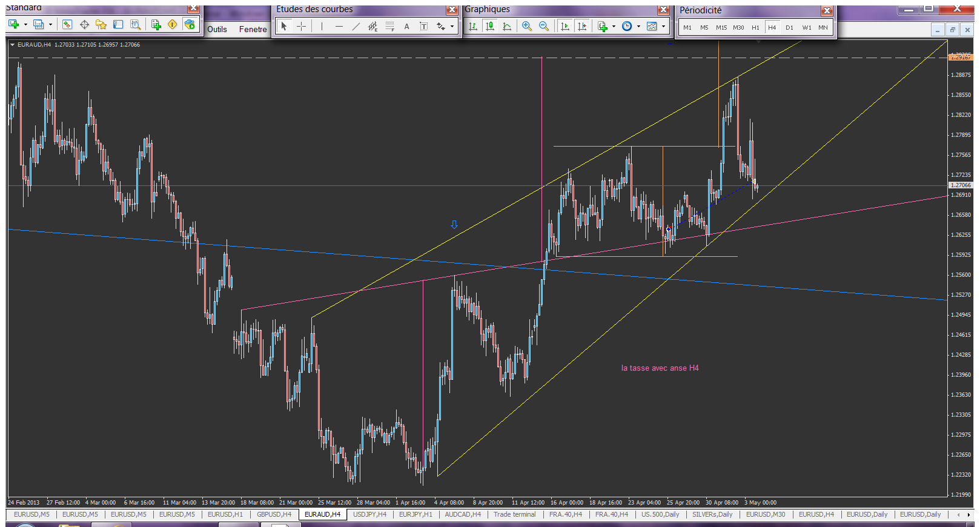Screen dimensions: 980x527
Task: Open the chart templates dropdown arrow
Action: pyautogui.click(x=663, y=26)
